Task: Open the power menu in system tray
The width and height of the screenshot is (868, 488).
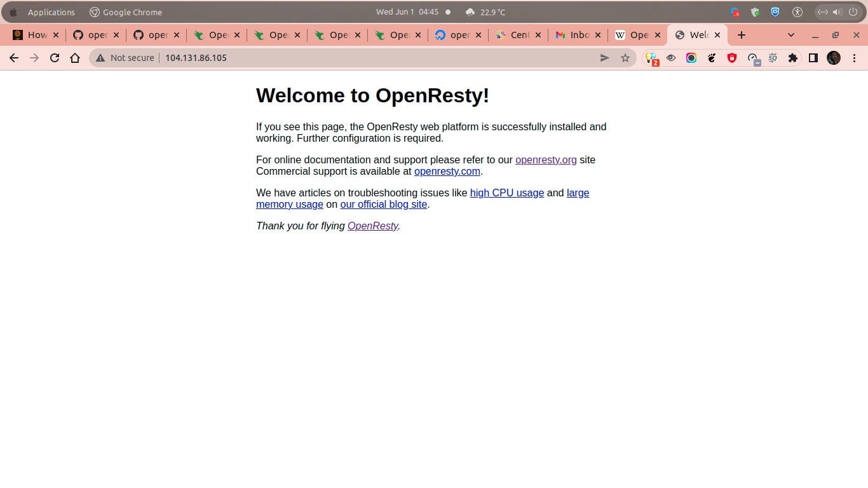Action: [x=853, y=12]
